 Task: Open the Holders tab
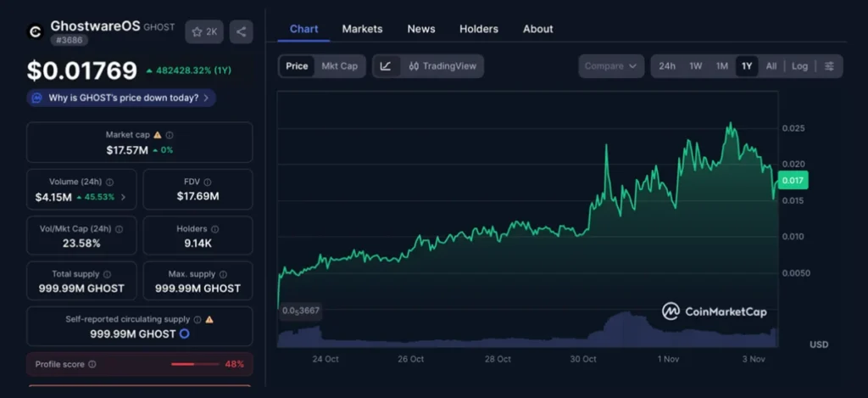[x=478, y=29]
